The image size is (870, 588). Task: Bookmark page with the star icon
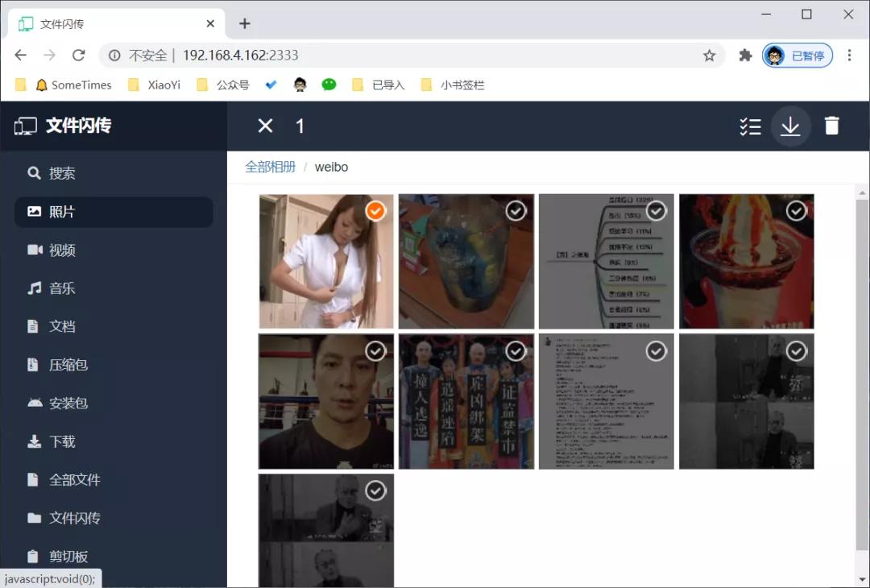(709, 56)
